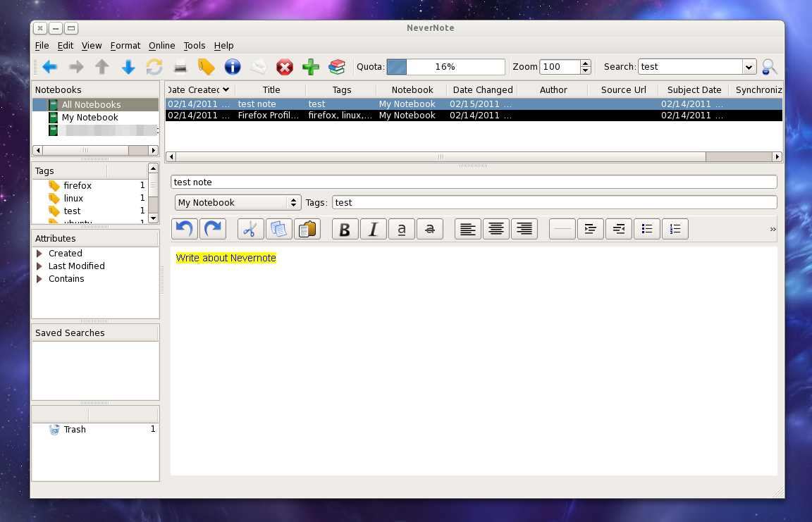Open the View menu

click(92, 46)
